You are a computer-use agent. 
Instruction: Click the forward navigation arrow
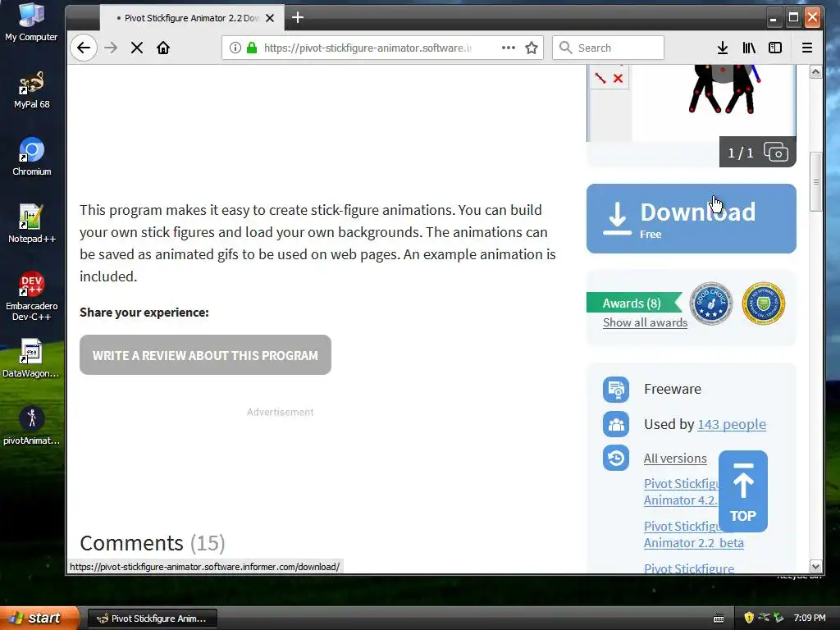(111, 48)
